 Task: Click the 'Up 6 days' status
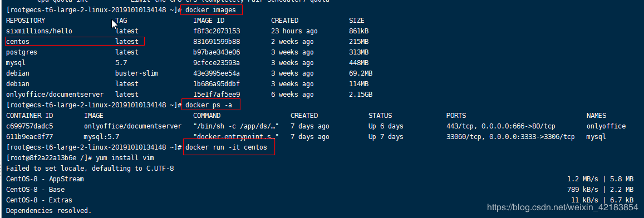pyautogui.click(x=386, y=126)
